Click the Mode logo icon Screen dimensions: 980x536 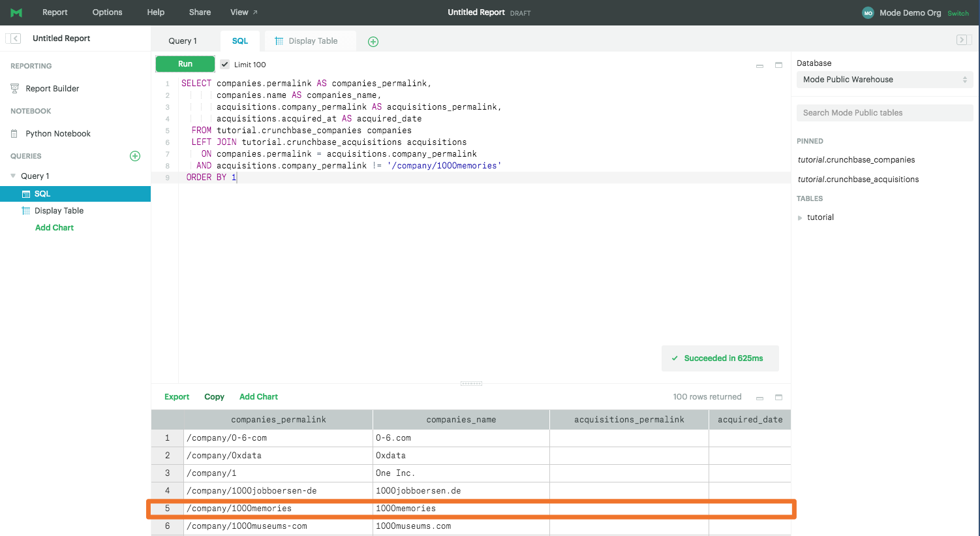coord(16,12)
